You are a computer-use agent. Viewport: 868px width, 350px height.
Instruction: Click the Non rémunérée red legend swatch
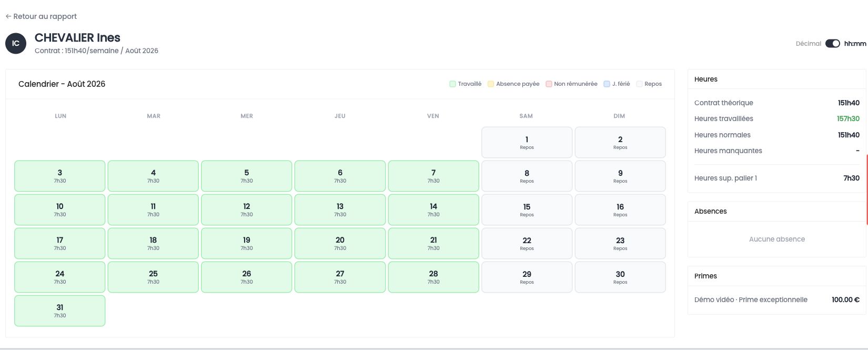coord(549,84)
